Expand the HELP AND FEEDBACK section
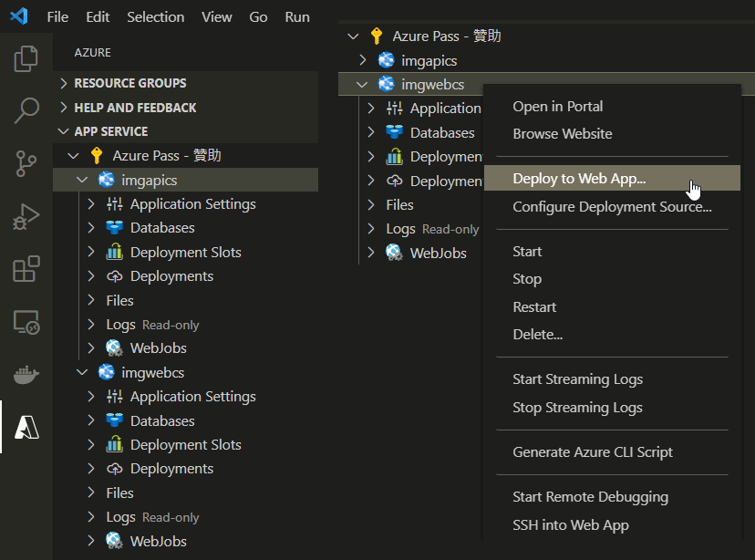Image resolution: width=755 pixels, height=560 pixels. [x=135, y=108]
